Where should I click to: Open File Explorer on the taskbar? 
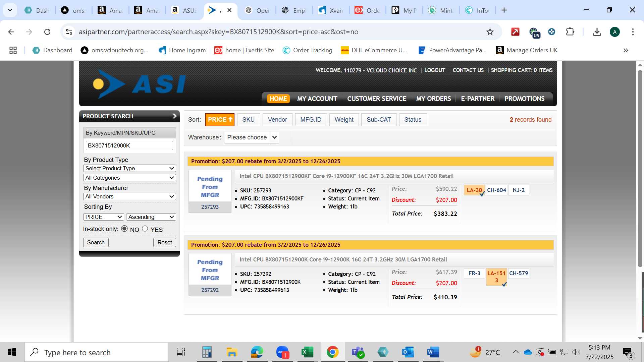click(232, 352)
